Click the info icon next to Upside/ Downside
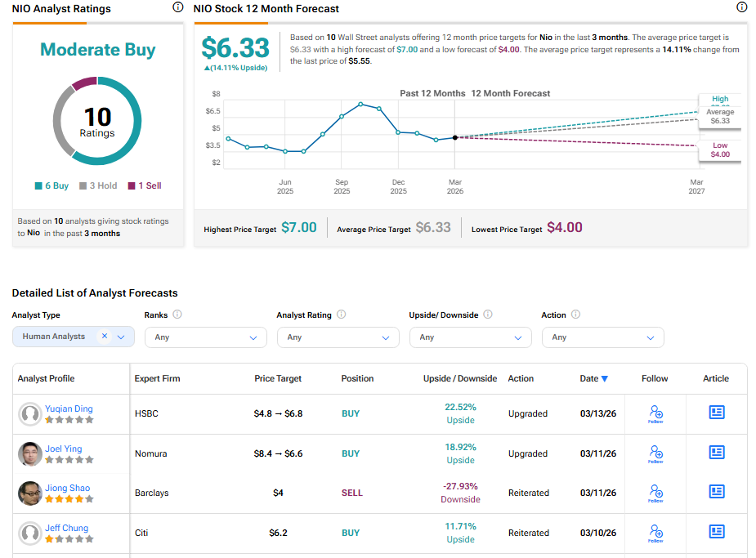Screen dimensions: 756x558 [488, 315]
